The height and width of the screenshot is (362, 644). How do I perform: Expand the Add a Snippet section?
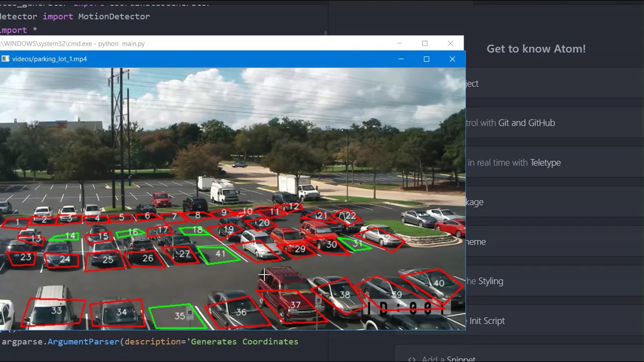point(519,354)
